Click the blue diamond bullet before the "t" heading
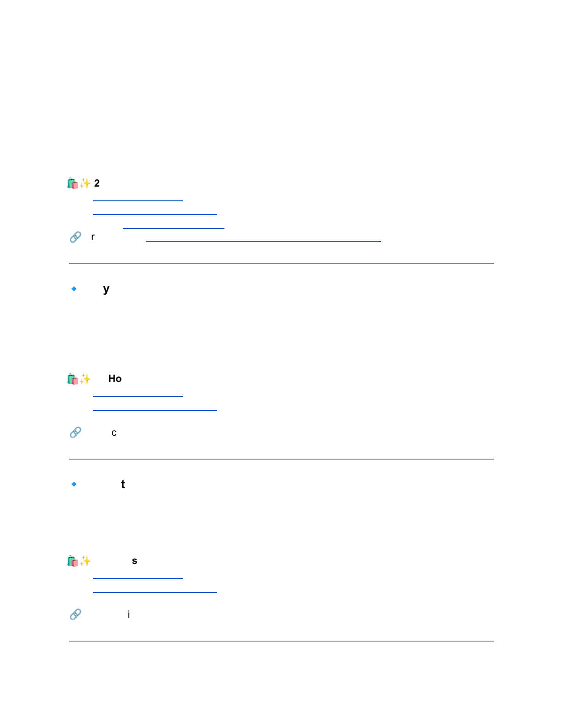The image size is (563, 728). pyautogui.click(x=74, y=484)
